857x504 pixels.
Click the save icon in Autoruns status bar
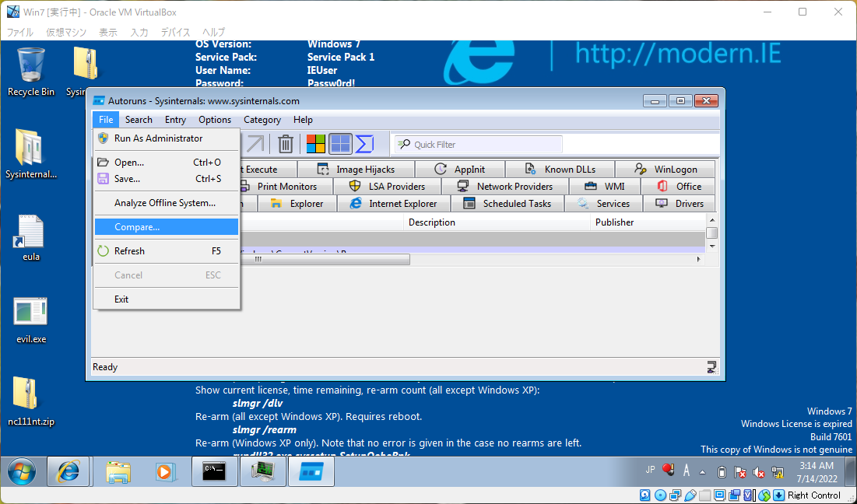coord(711,367)
